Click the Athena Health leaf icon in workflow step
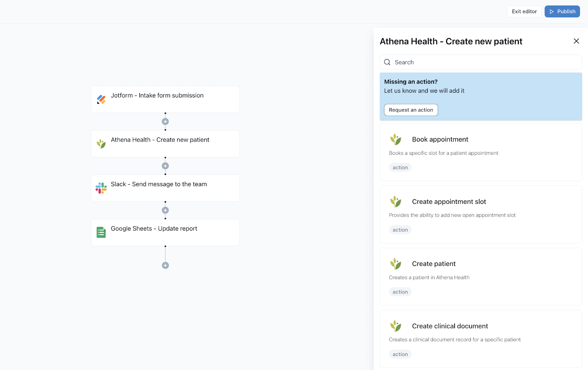588x370 pixels. 101,143
